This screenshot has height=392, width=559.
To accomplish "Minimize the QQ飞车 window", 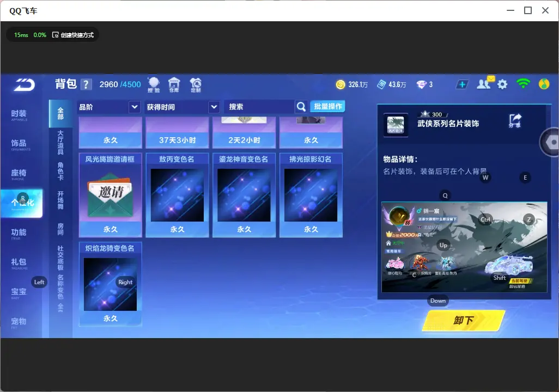I will pyautogui.click(x=511, y=10).
